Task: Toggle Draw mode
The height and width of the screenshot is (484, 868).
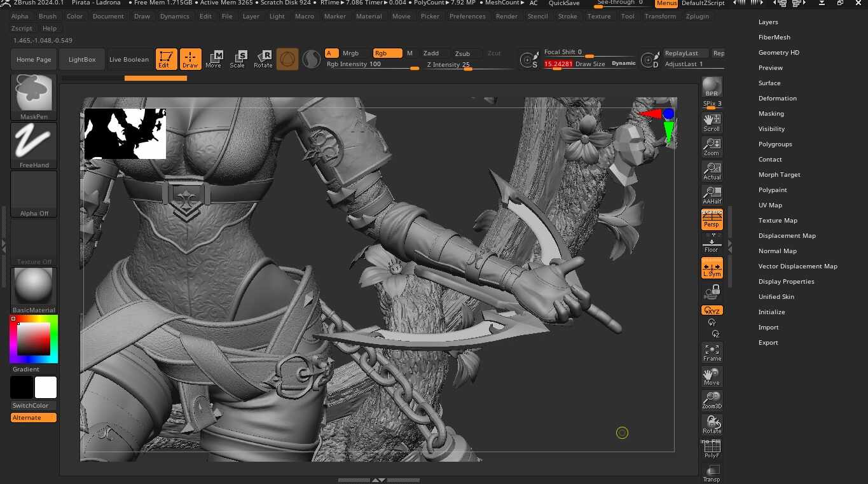Action: [x=190, y=59]
